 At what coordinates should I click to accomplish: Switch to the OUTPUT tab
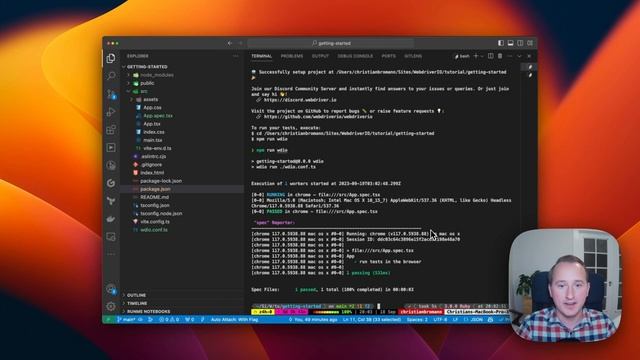click(320, 56)
